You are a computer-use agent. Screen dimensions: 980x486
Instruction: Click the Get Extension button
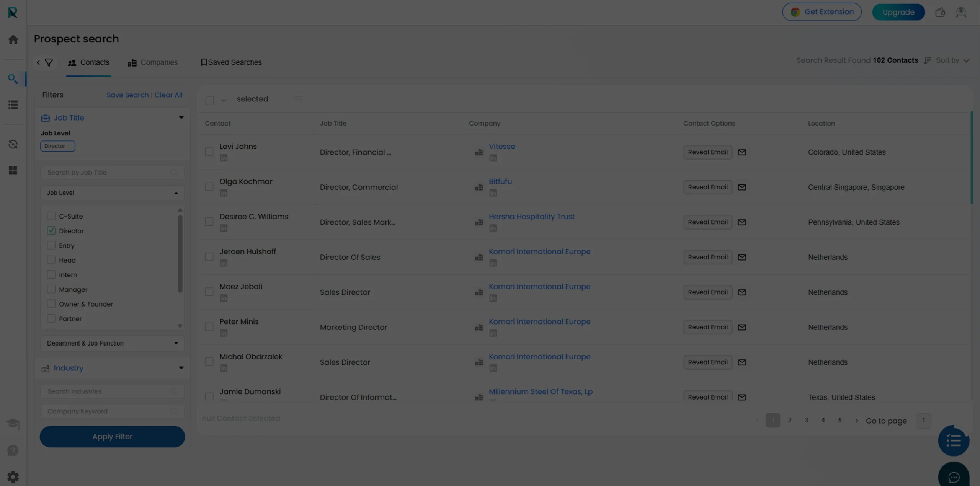pos(822,12)
